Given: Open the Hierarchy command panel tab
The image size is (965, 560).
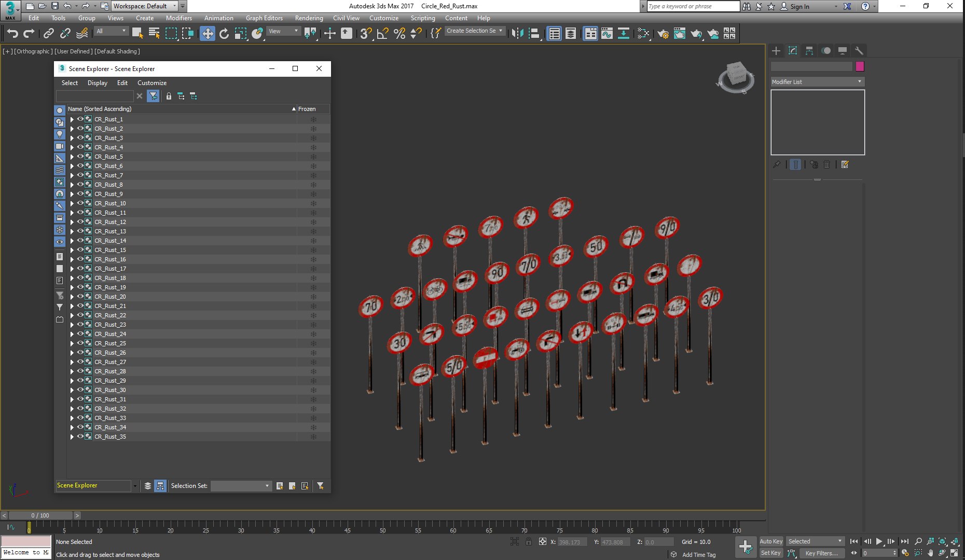Looking at the screenshot, I should (809, 50).
